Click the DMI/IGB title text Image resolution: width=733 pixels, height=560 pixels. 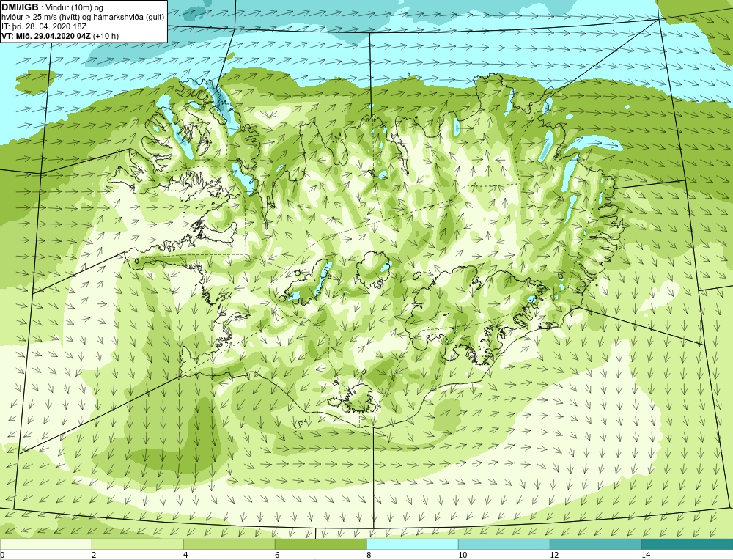pos(20,7)
